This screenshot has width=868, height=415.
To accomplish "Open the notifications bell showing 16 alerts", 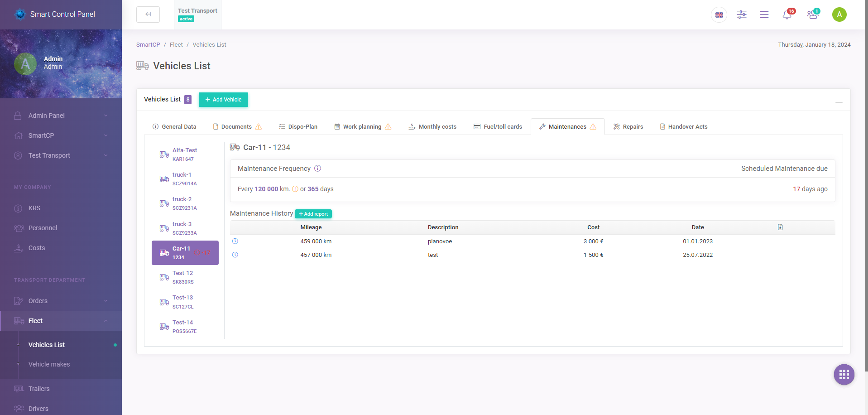I will pyautogui.click(x=787, y=14).
